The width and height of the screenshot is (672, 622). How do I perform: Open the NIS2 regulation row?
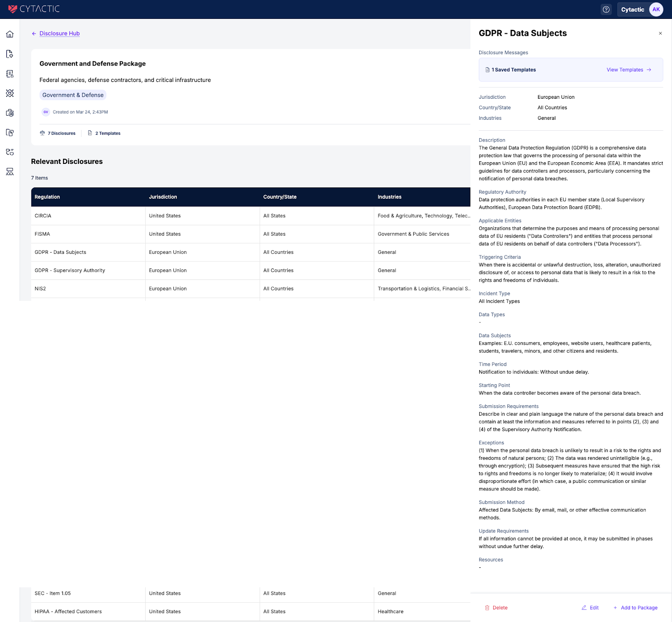tap(251, 289)
